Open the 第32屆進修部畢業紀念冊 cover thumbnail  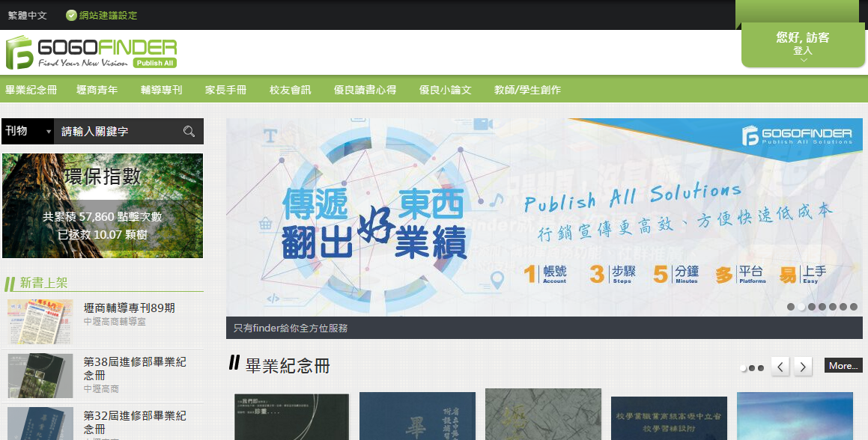[40, 424]
